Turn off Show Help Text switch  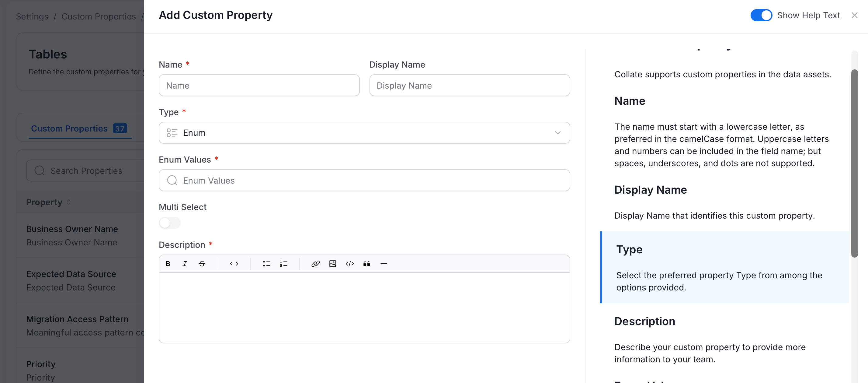click(x=761, y=15)
